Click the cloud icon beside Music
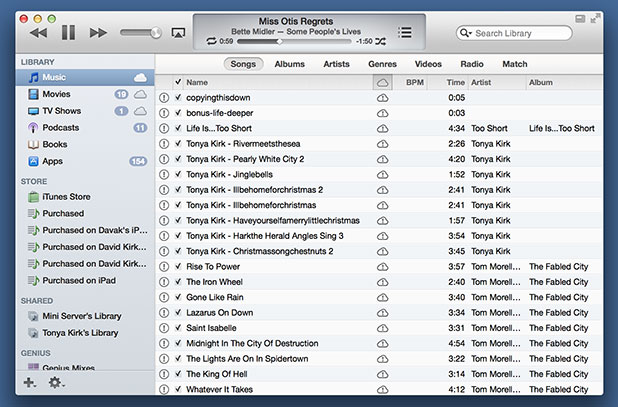618x407 pixels. coord(140,78)
